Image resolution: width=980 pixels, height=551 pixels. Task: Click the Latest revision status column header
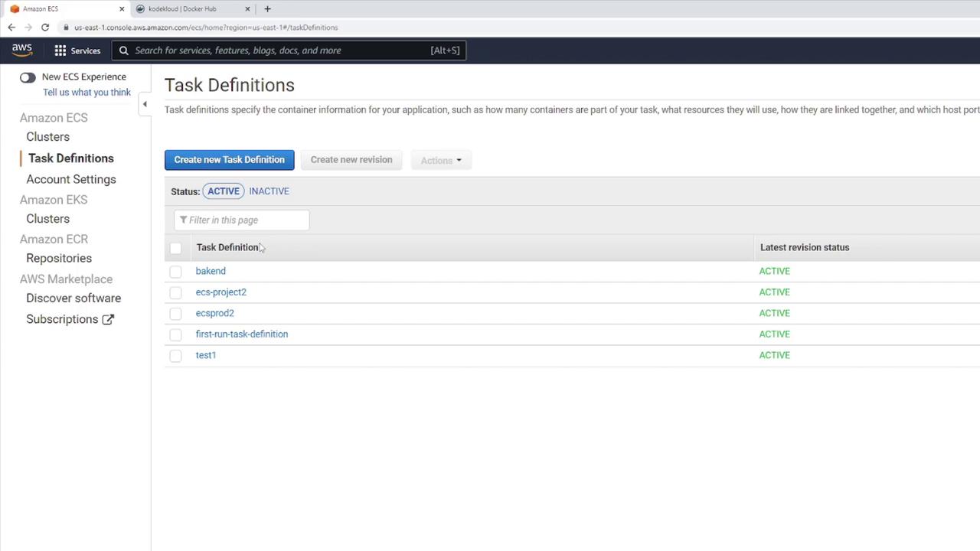coord(805,247)
